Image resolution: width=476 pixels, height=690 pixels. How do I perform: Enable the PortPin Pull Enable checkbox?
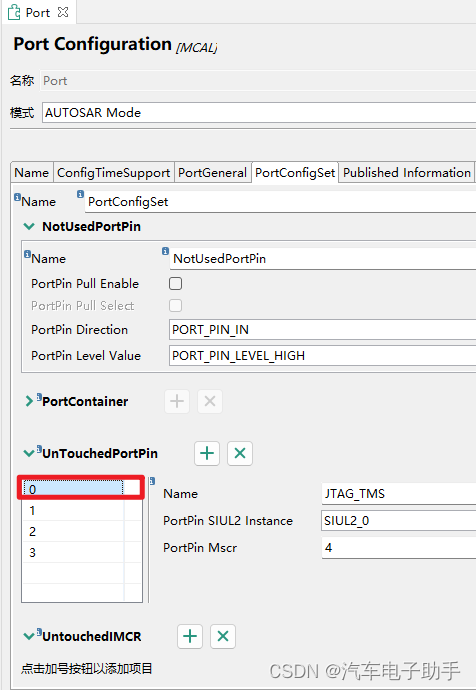(x=176, y=283)
